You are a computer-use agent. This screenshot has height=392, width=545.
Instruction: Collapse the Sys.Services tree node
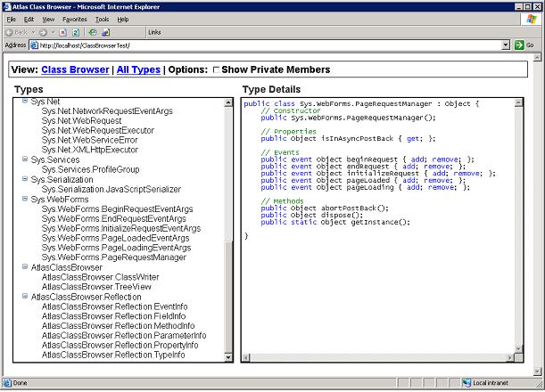[25, 159]
